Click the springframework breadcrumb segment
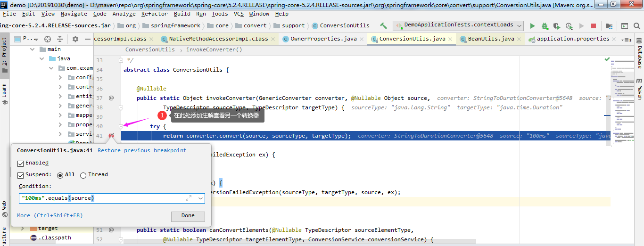The width and height of the screenshot is (644, 246). click(x=172, y=25)
